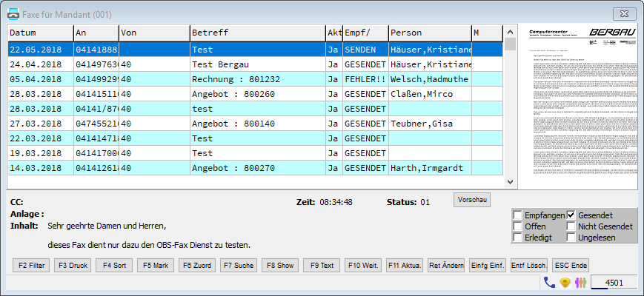Click the yellow shield icon in status bar
Image resolution: width=644 pixels, height=296 pixels.
click(563, 282)
